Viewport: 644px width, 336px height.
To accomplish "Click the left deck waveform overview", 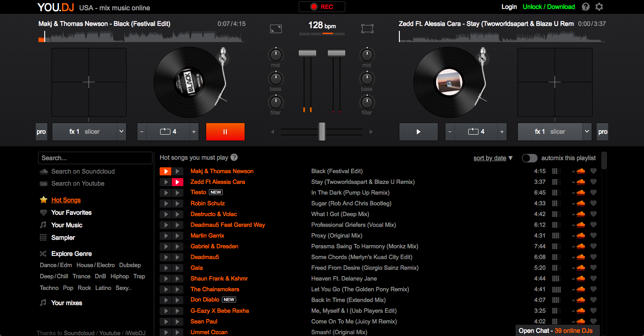I will [x=142, y=36].
